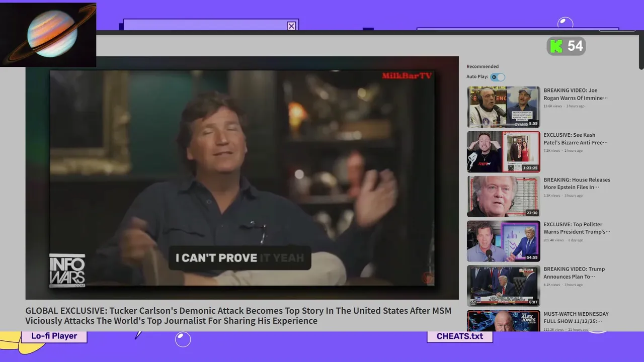Viewport: 644px width, 362px height.
Task: Close the window with the X button
Action: pos(291,26)
